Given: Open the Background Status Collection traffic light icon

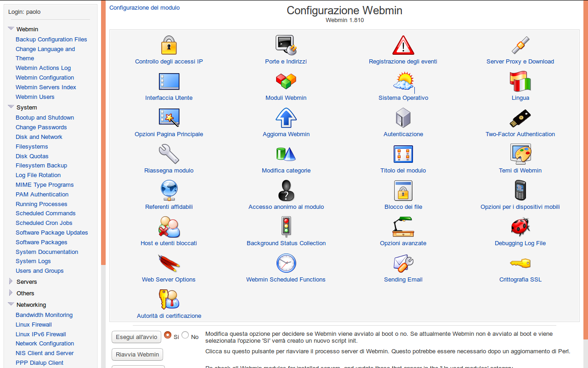Looking at the screenshot, I should coord(286,227).
